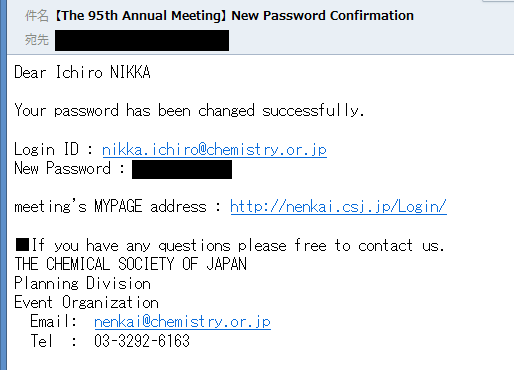This screenshot has height=370, width=514.
Task: Click the 'Planning Division' line
Action: click(x=82, y=283)
